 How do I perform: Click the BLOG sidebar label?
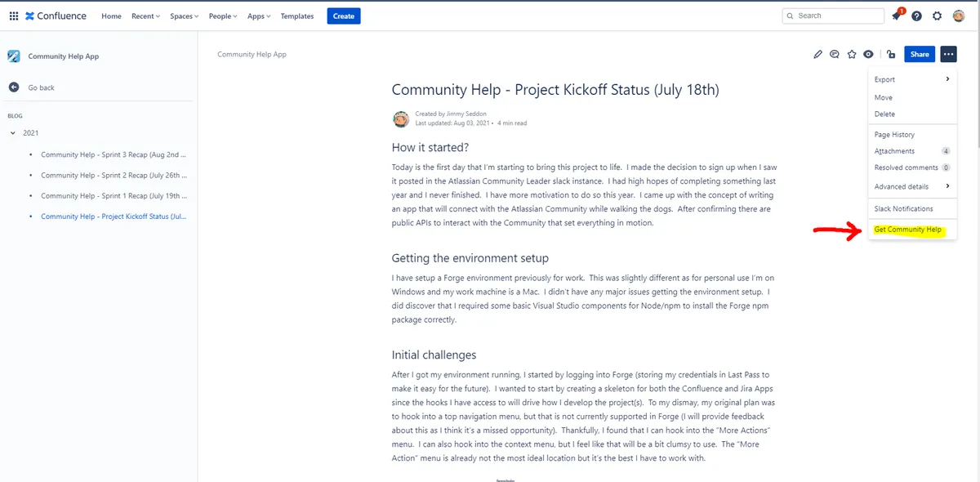pos(16,116)
